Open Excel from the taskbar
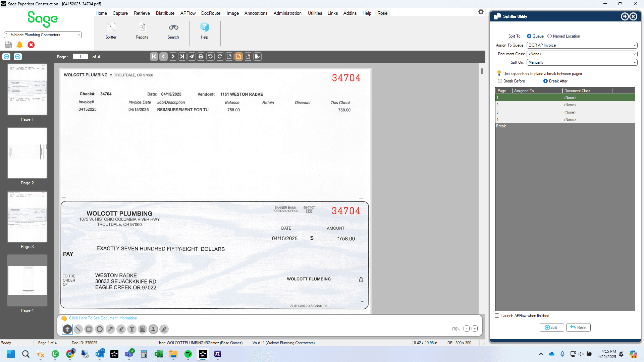This screenshot has width=644, height=362. click(158, 354)
